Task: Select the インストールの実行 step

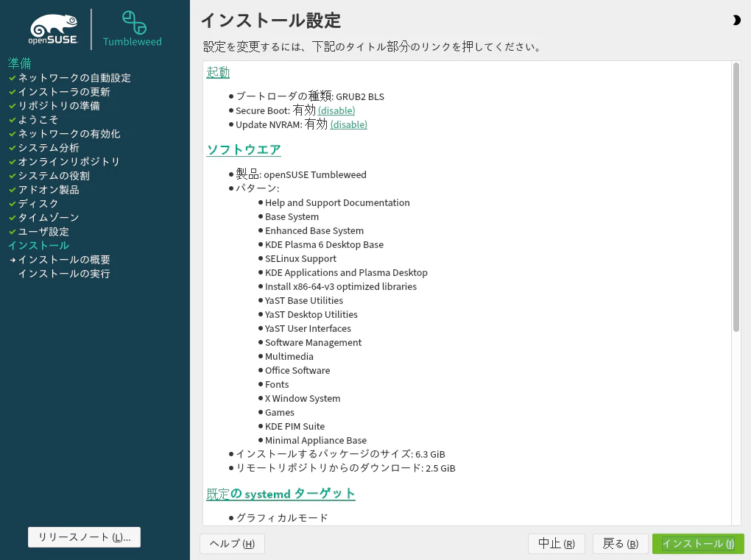Action: pos(64,274)
